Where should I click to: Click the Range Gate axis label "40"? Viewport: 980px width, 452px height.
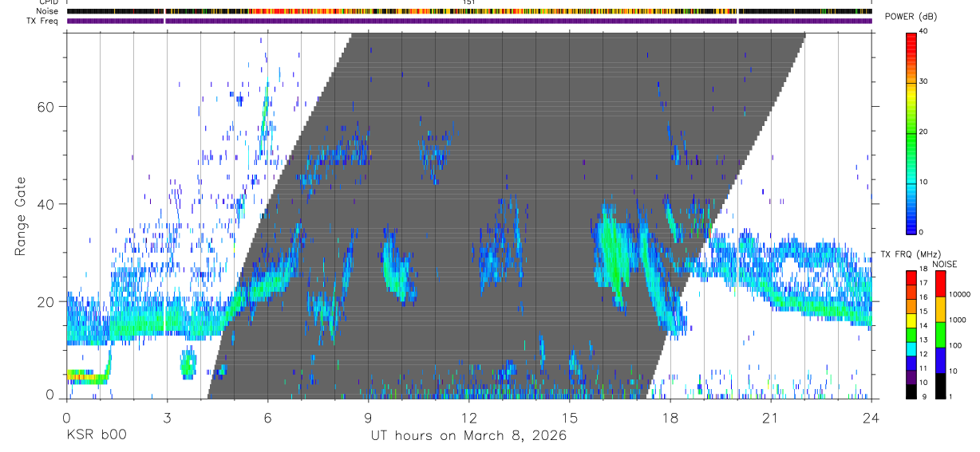[46, 204]
